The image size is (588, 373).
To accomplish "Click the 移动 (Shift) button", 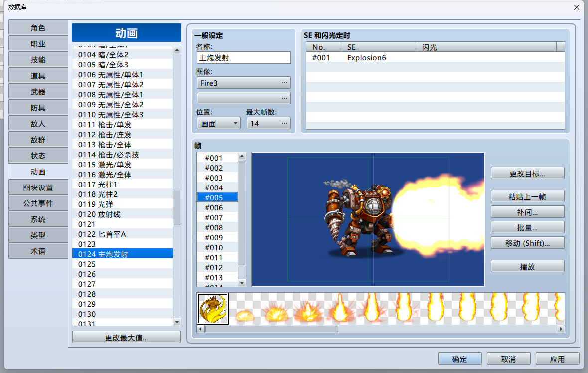I will pyautogui.click(x=527, y=243).
